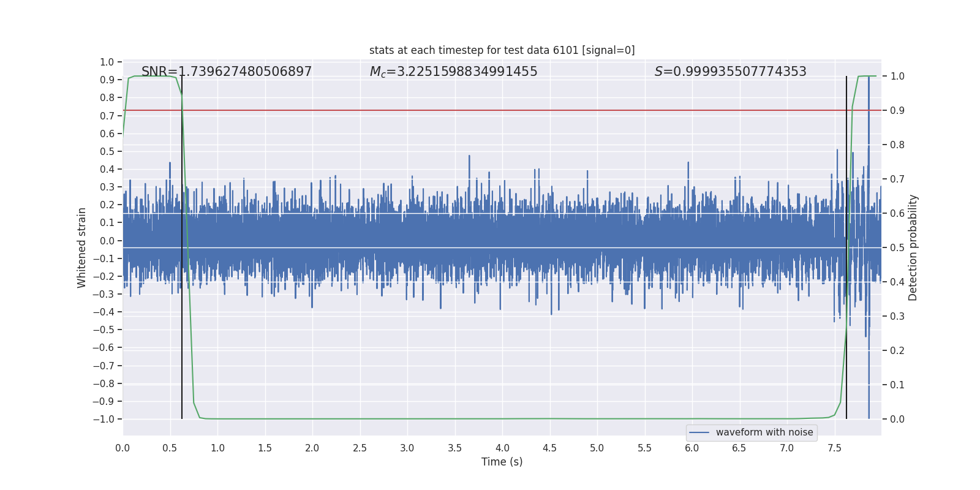Select the SNR value annotation text
Image resolution: width=980 pixels, height=490 pixels.
click(227, 72)
